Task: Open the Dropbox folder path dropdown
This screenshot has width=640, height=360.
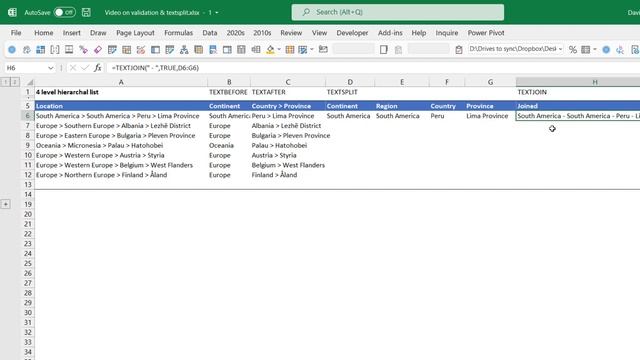Action: (x=560, y=49)
